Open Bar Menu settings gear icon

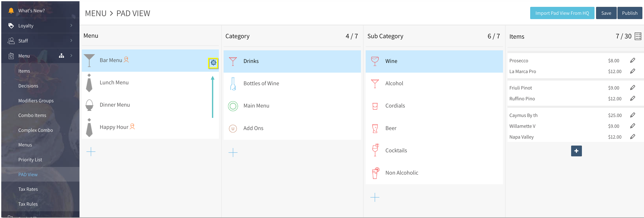point(213,63)
